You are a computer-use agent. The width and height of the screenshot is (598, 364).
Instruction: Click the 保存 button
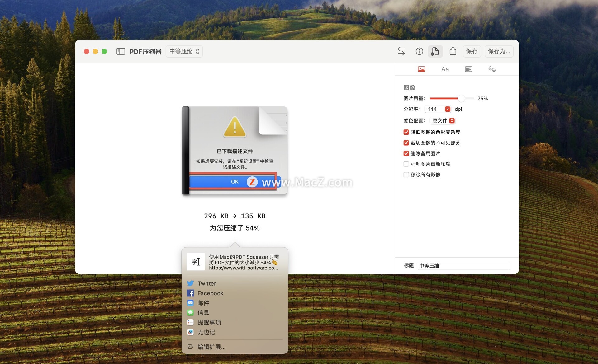coord(472,51)
